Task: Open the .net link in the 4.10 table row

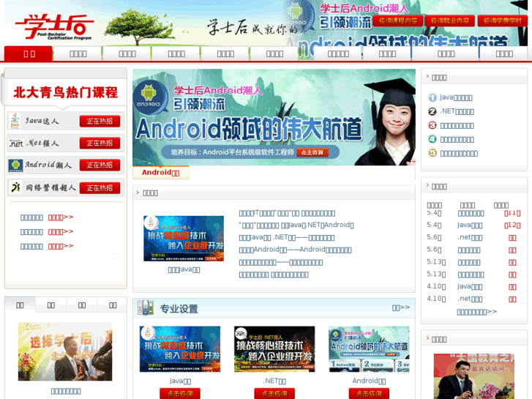Action: 470,299
